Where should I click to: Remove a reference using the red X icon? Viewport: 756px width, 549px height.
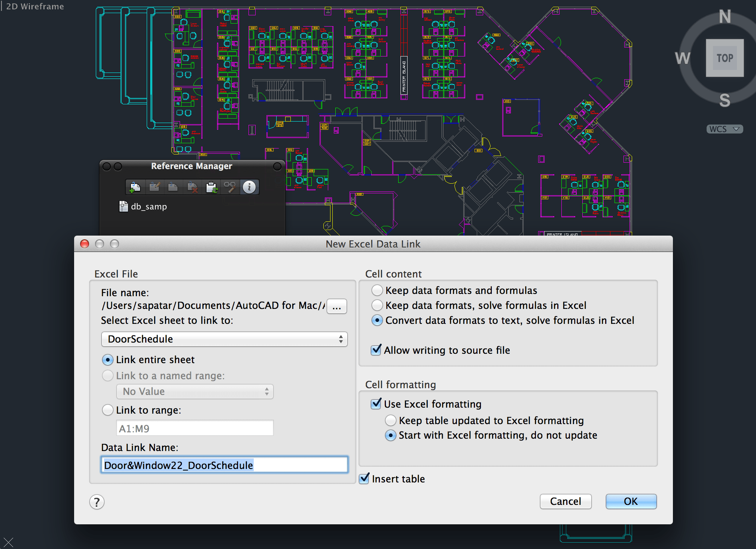(x=193, y=187)
